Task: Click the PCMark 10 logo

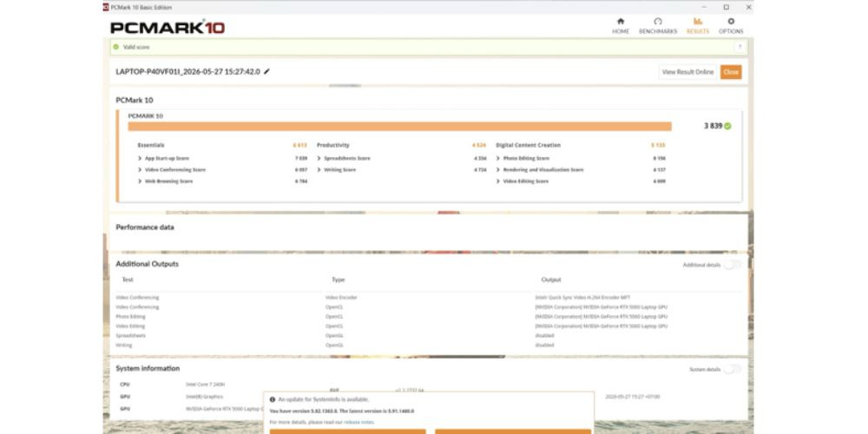Action: click(x=168, y=27)
